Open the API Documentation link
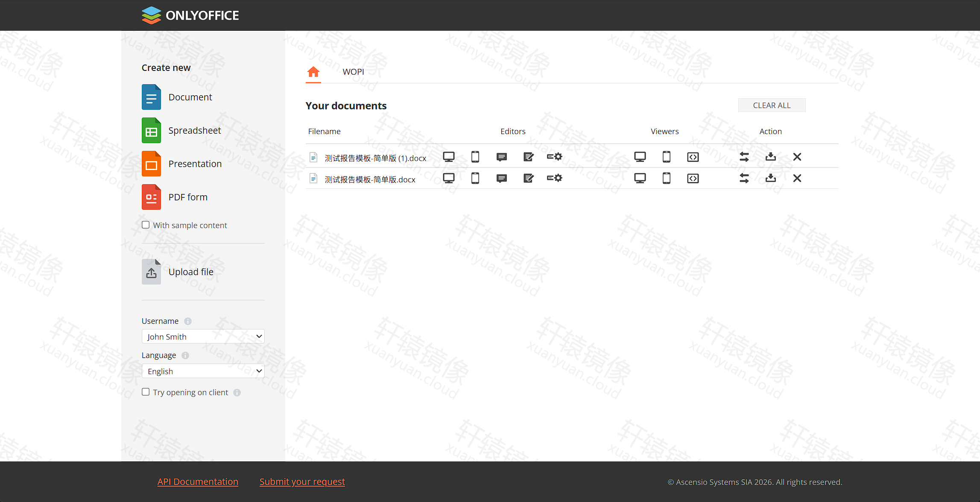 [x=198, y=481]
